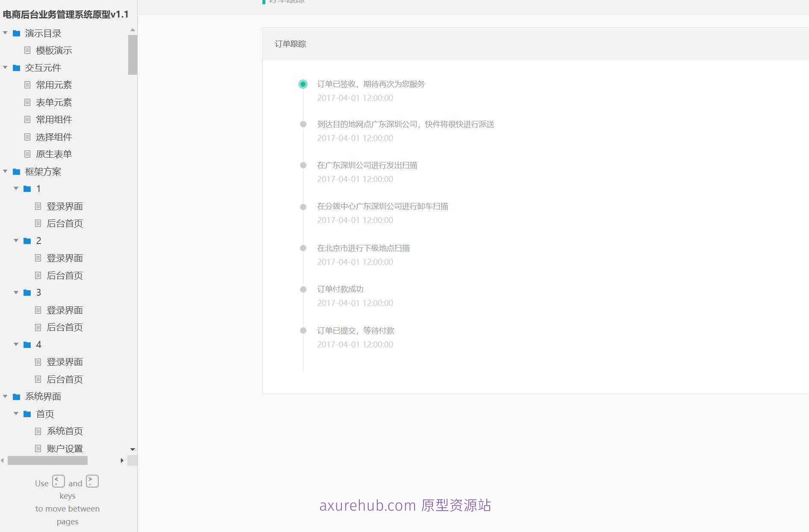The width and height of the screenshot is (809, 532).
Task: Collapse the 交互元件 folder
Action: pos(5,68)
